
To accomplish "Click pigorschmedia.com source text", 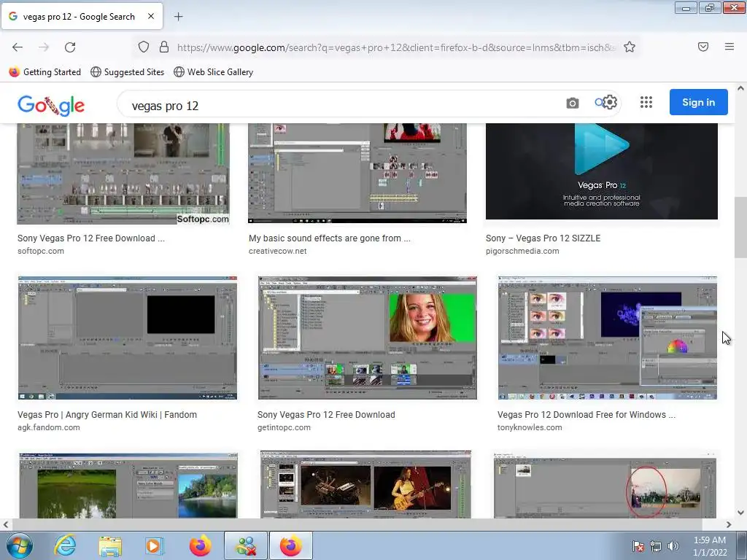I will click(522, 251).
